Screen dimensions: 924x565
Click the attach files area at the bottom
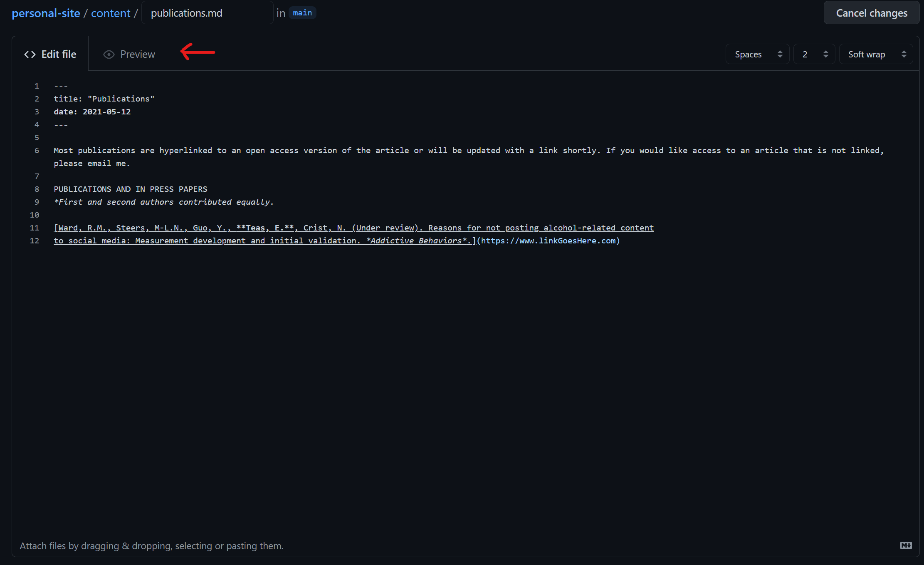151,545
